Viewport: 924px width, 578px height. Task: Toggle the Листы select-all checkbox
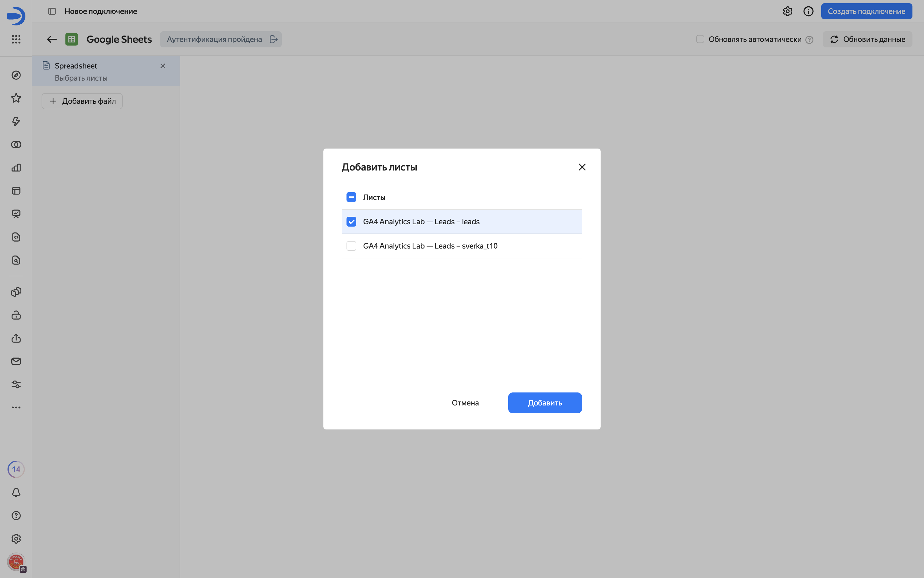point(351,197)
